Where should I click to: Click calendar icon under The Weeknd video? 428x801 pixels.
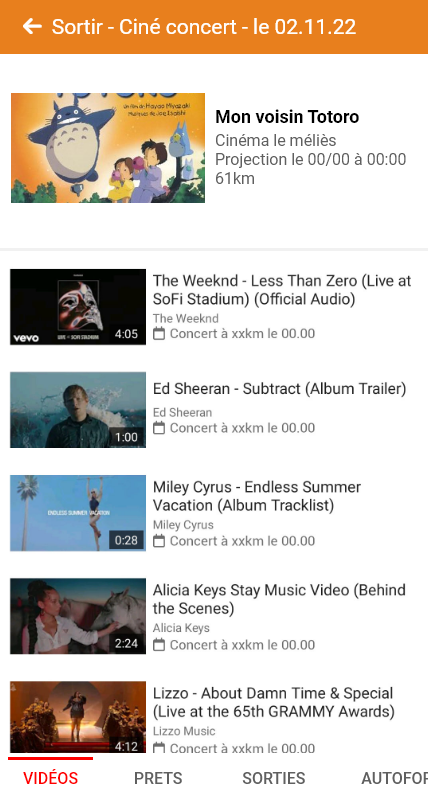pos(159,334)
